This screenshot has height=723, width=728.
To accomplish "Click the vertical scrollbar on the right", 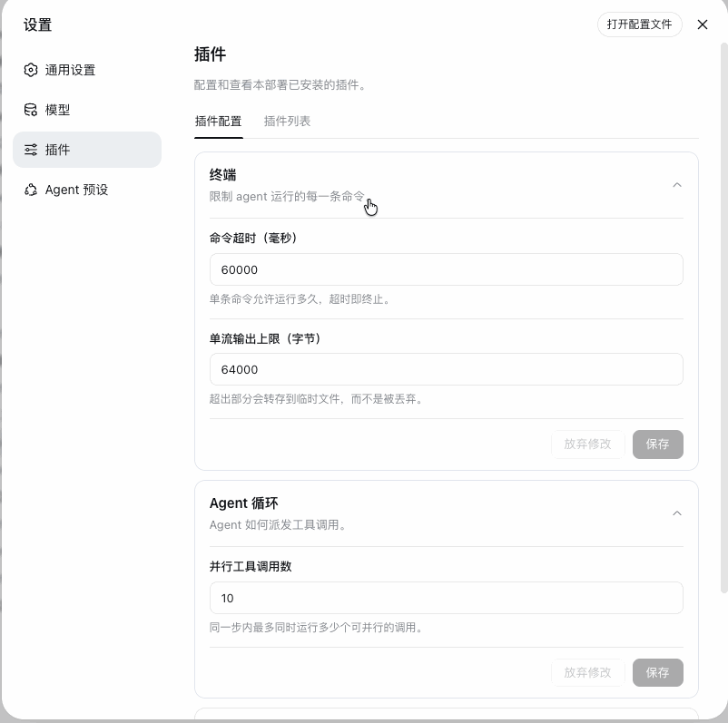I will click(723, 318).
